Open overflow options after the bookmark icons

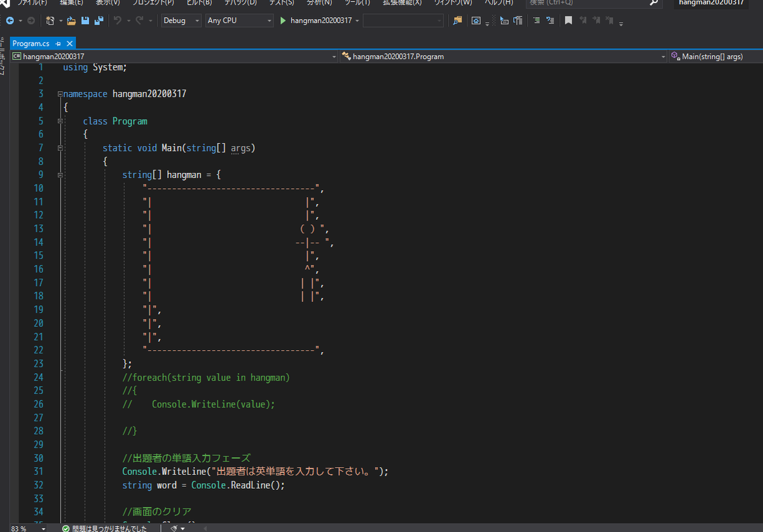[x=621, y=23]
